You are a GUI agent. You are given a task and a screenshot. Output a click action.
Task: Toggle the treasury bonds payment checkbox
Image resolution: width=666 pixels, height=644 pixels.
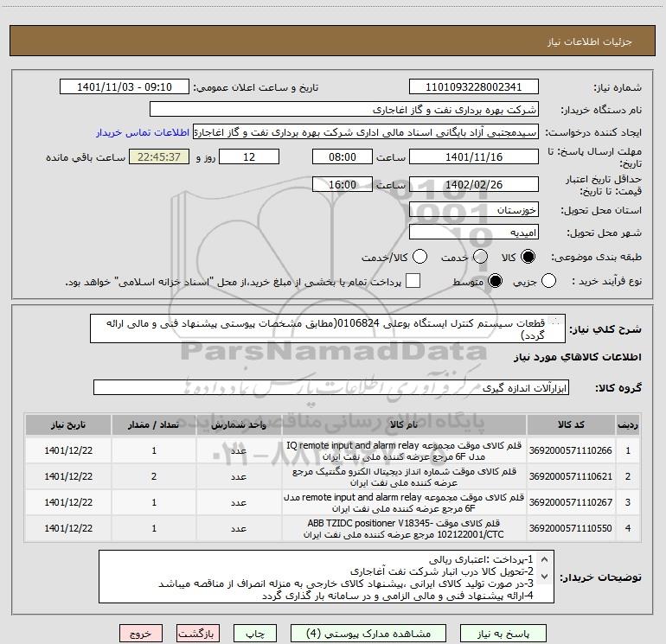[x=413, y=281]
